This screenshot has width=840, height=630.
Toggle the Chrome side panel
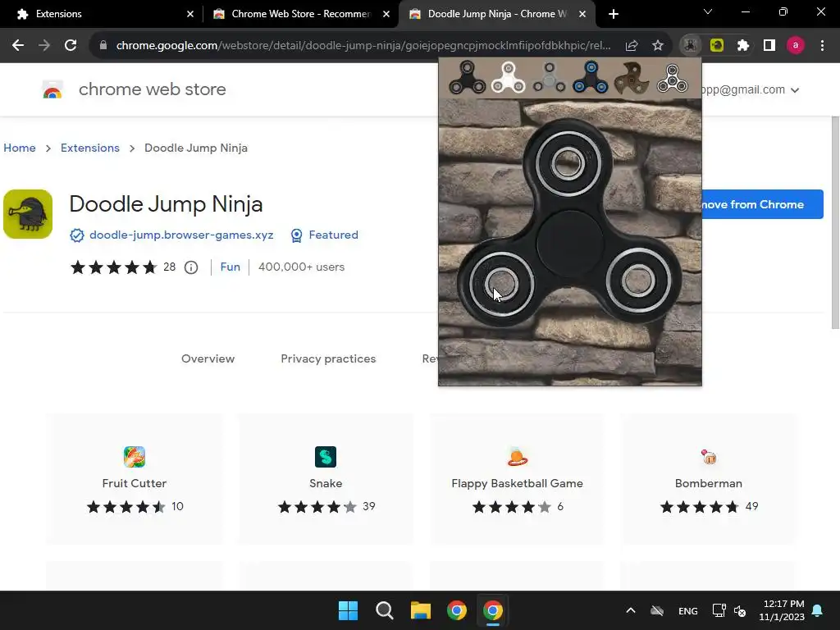(769, 46)
